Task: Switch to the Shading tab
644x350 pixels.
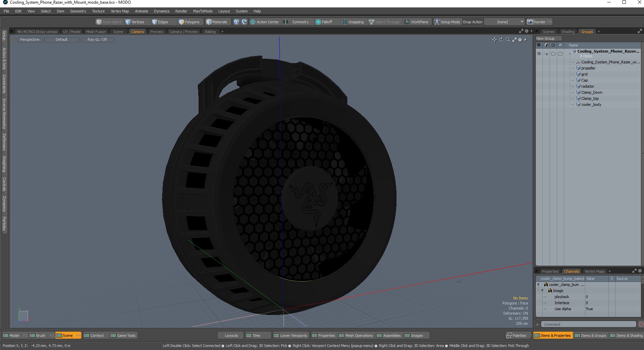Action: [x=567, y=32]
